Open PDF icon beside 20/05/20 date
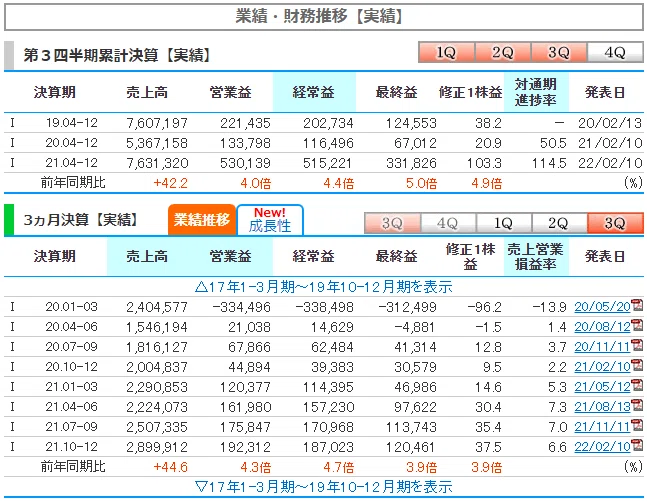Screen dimensions: 647x501 tap(637, 305)
